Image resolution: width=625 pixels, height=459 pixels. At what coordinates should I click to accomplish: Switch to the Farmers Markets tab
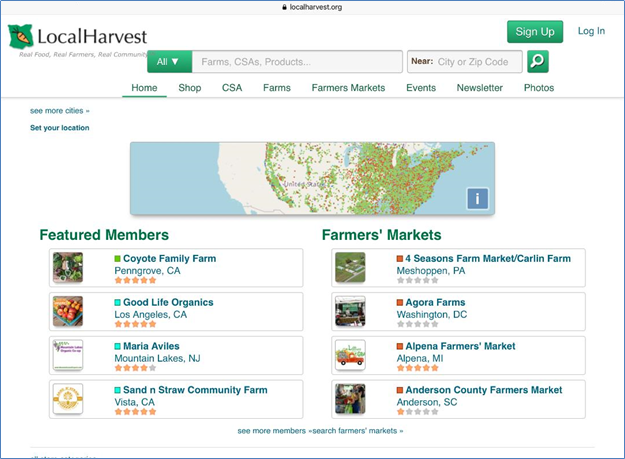pyautogui.click(x=348, y=88)
